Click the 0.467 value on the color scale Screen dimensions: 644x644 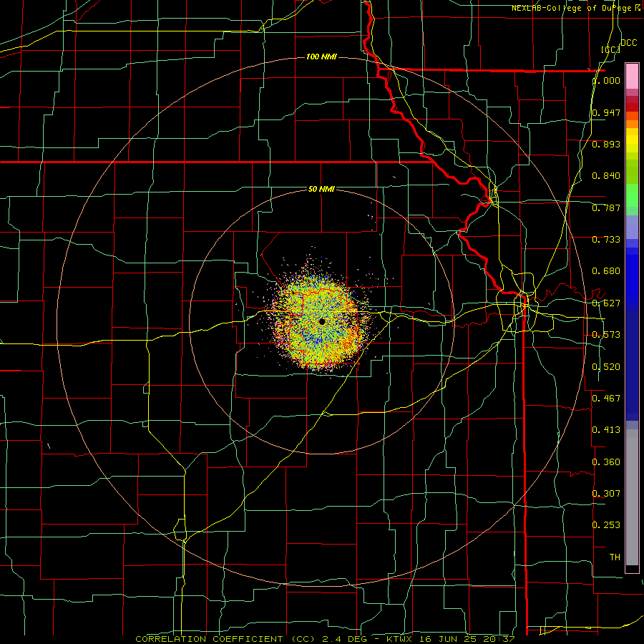[x=606, y=399]
